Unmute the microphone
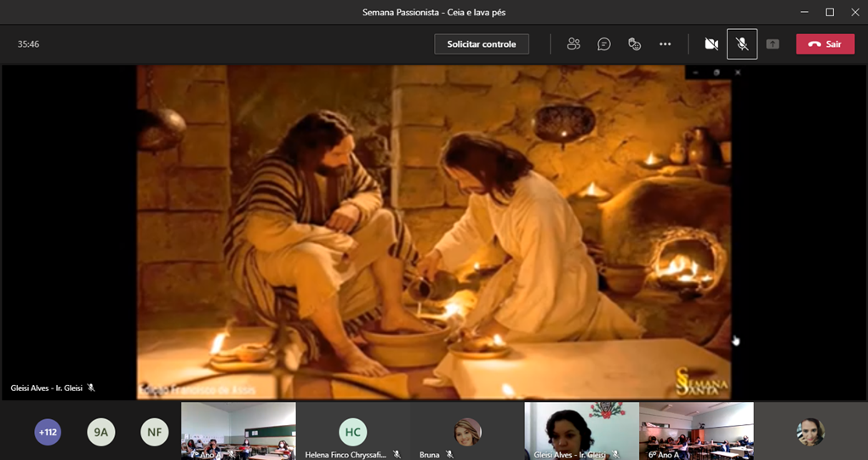The height and width of the screenshot is (460, 868). (742, 44)
